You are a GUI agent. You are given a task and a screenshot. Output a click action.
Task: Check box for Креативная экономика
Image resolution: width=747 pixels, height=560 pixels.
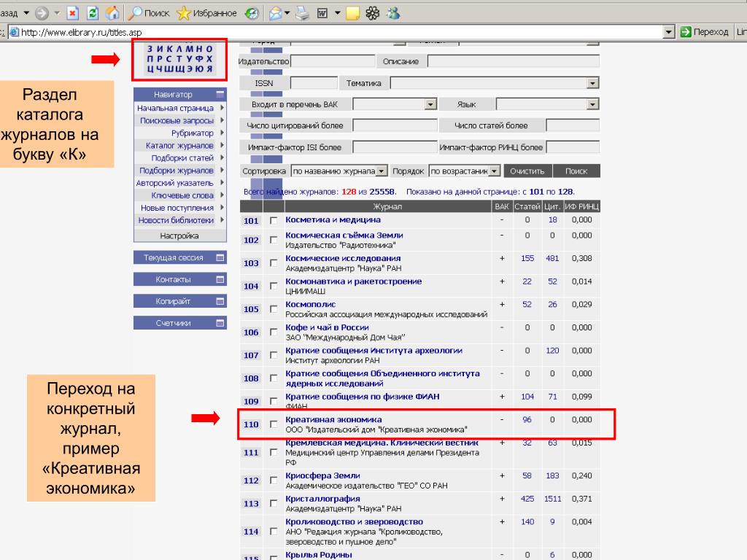(x=274, y=424)
